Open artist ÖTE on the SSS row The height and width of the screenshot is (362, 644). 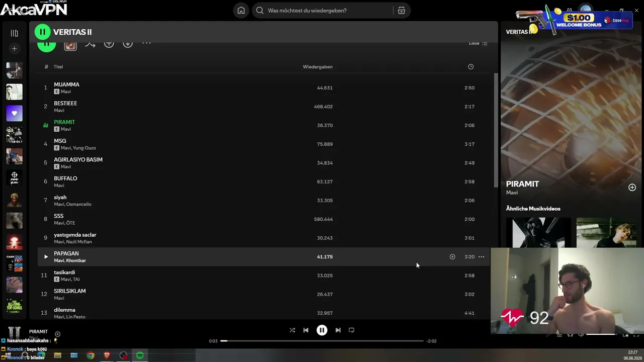coord(70,223)
